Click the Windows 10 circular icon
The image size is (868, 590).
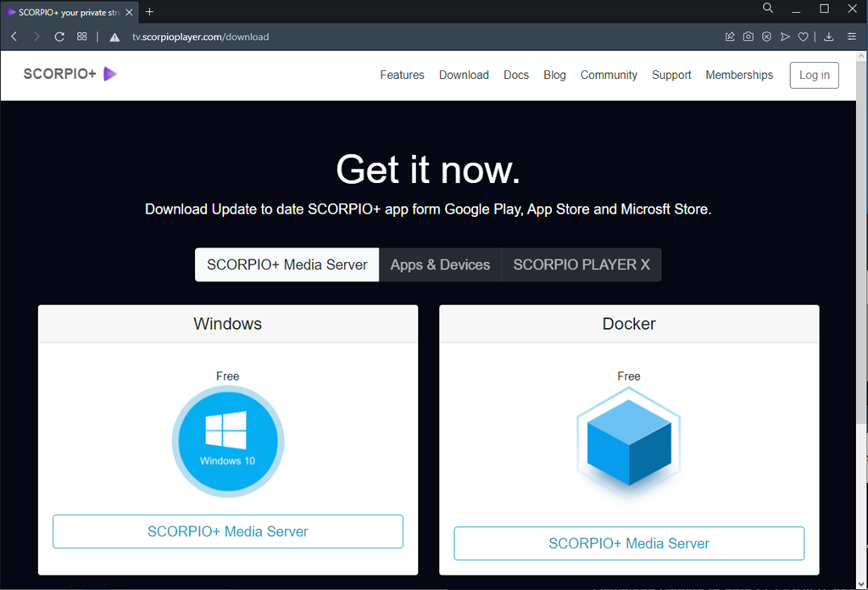pyautogui.click(x=227, y=442)
